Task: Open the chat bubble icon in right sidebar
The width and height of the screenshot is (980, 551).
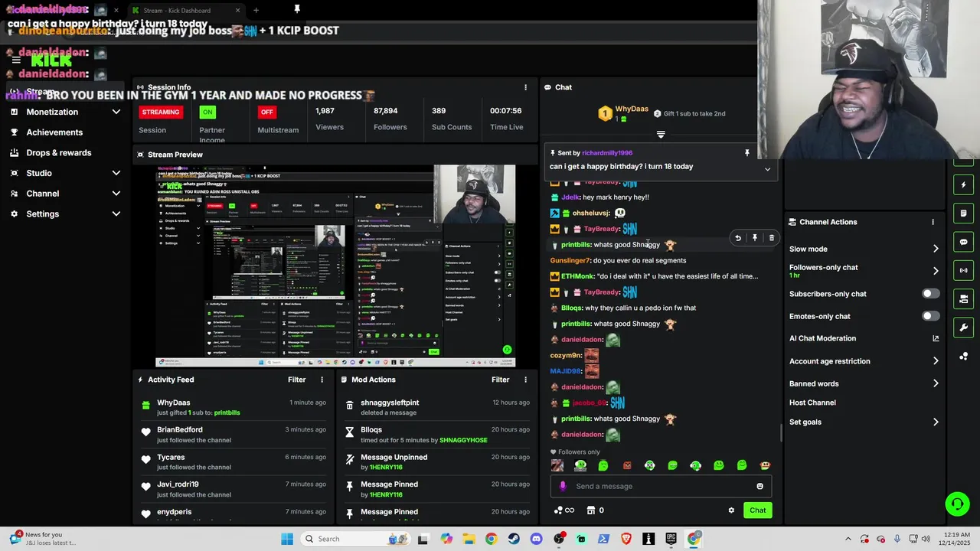Action: click(x=964, y=242)
